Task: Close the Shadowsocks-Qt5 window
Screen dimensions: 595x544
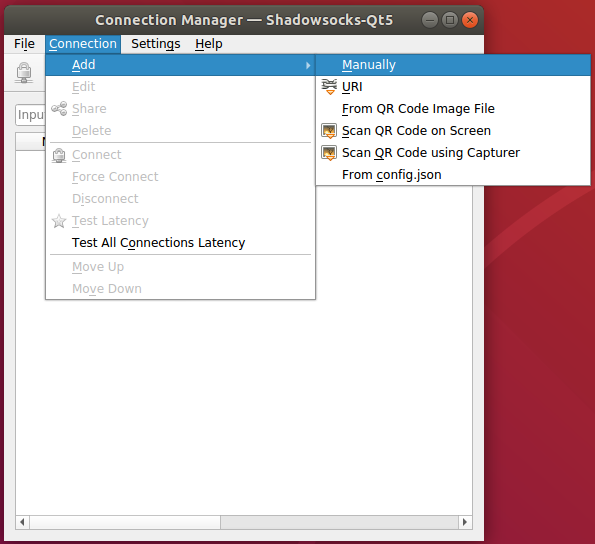Action: [470, 20]
